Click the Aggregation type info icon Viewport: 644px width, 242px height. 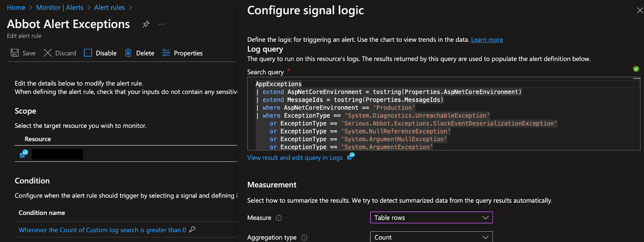304,238
